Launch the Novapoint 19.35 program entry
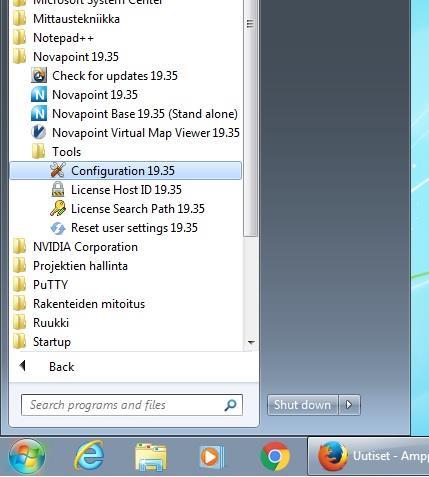The height and width of the screenshot is (477, 429). [x=95, y=95]
